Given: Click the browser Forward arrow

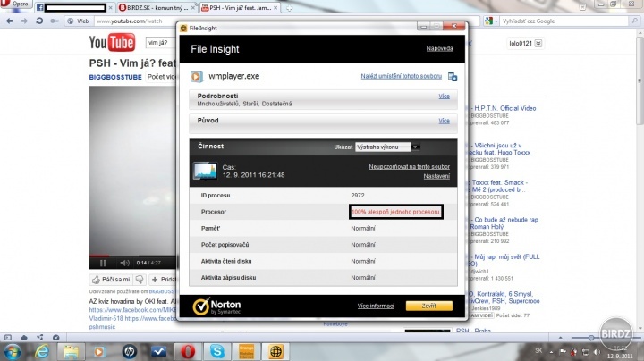Looking at the screenshot, I should [24, 21].
